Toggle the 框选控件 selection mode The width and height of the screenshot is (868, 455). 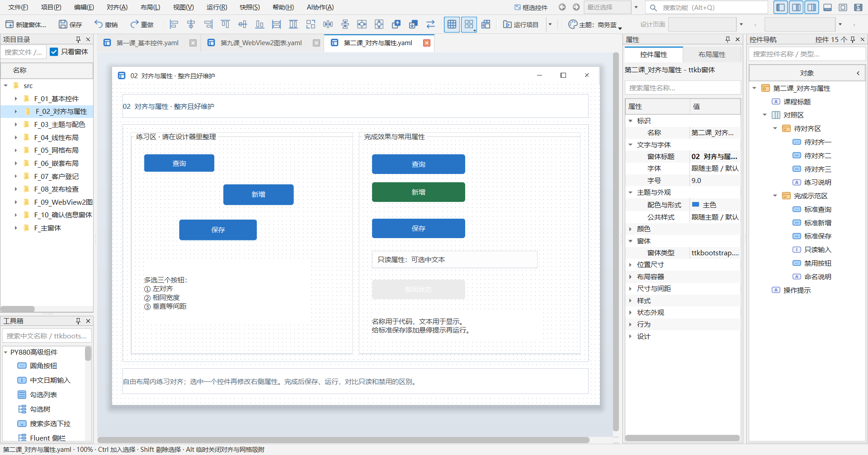531,7
